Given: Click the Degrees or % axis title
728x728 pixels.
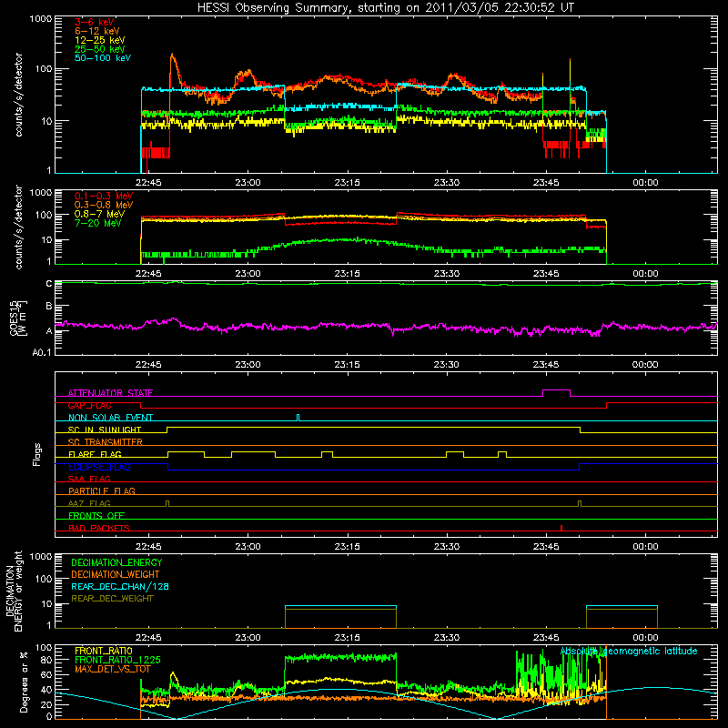Looking at the screenshot, I should point(24,682).
